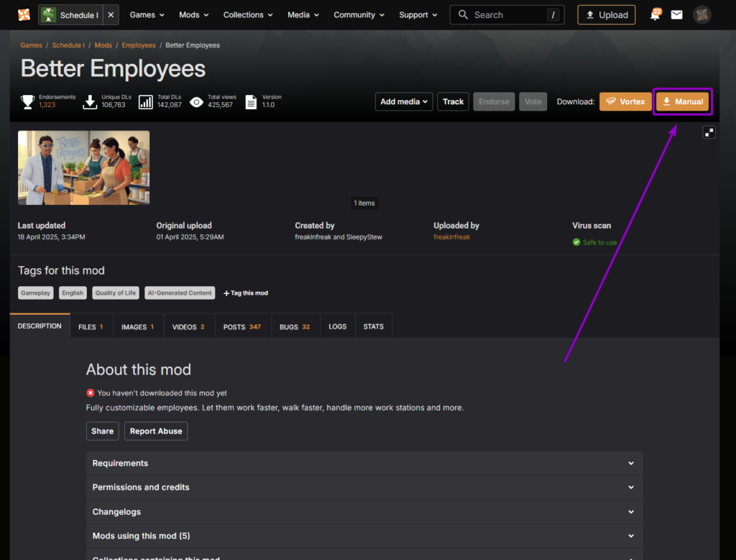Screen dimensions: 736x560
Task: Click the Mods breadcrumb link
Action: pyautogui.click(x=103, y=45)
